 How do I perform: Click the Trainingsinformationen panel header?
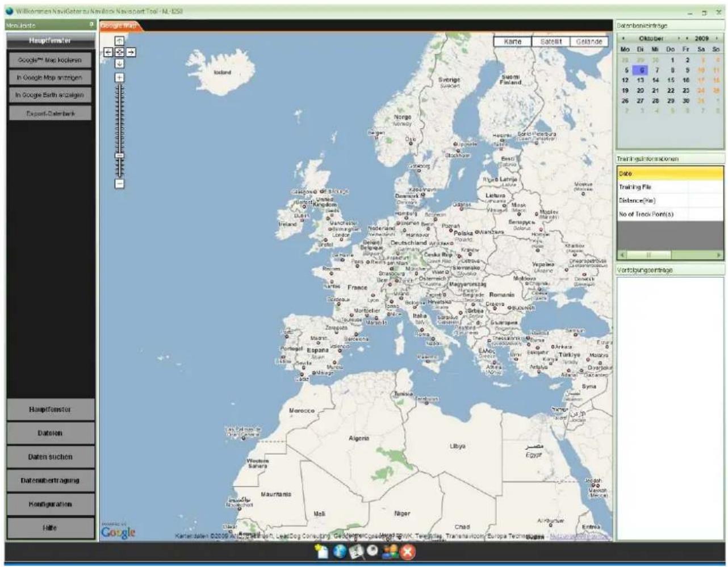click(670, 159)
